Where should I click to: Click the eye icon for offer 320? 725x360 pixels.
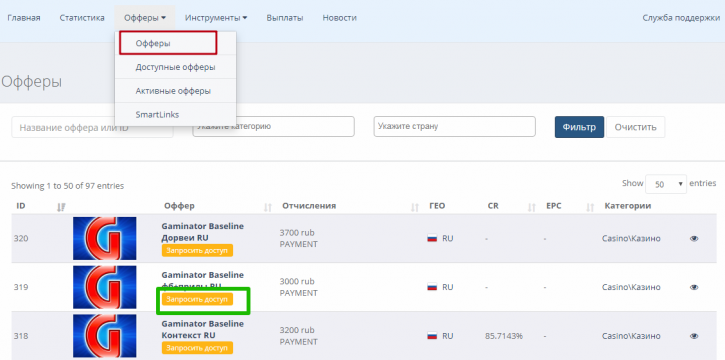pos(694,238)
